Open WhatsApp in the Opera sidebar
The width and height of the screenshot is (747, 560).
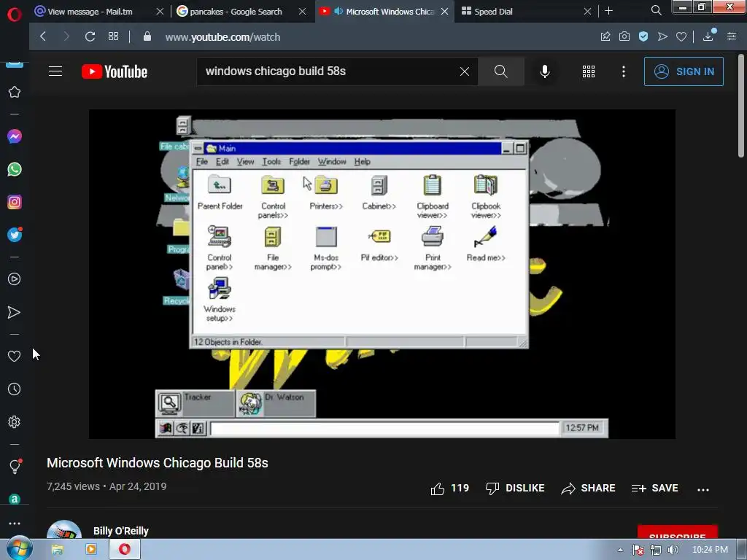15,169
